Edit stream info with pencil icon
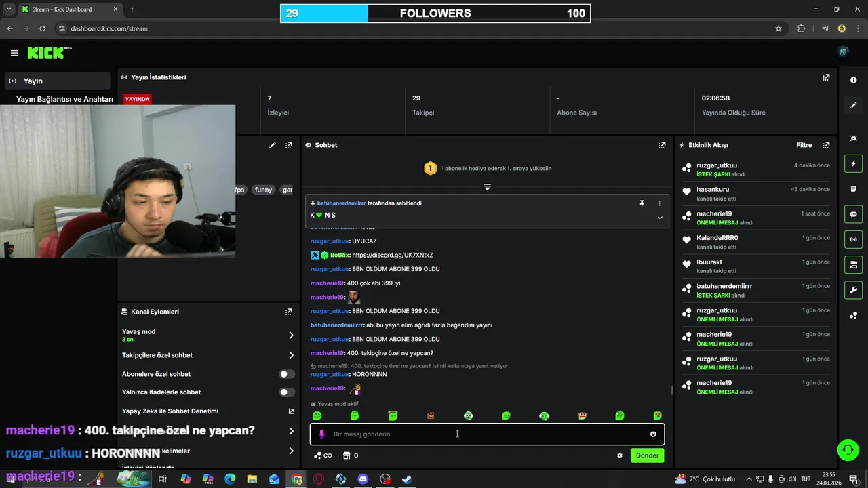This screenshot has width=868, height=488. pyautogui.click(x=273, y=145)
